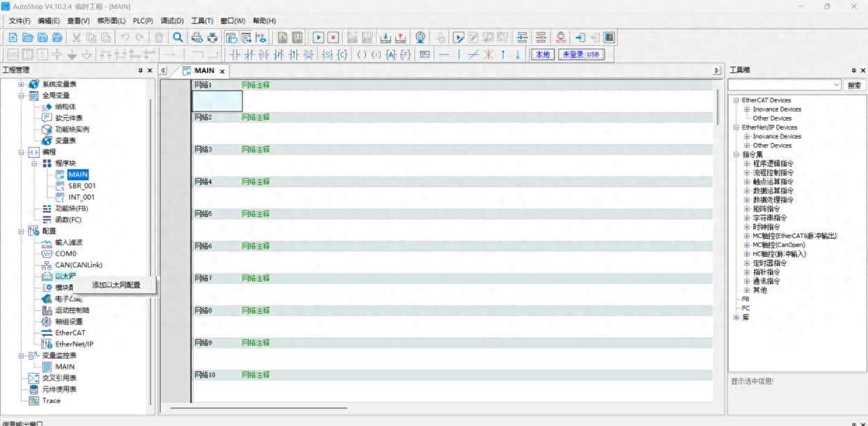
Task: Open the 工具(T) menu
Action: pyautogui.click(x=202, y=21)
